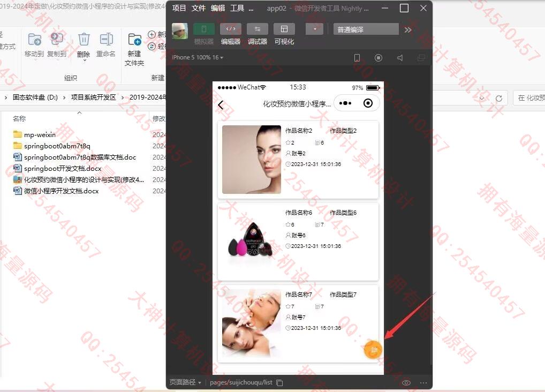Refresh the File Explorer folder view
The height and width of the screenshot is (392, 545).
pyautogui.click(x=499, y=99)
